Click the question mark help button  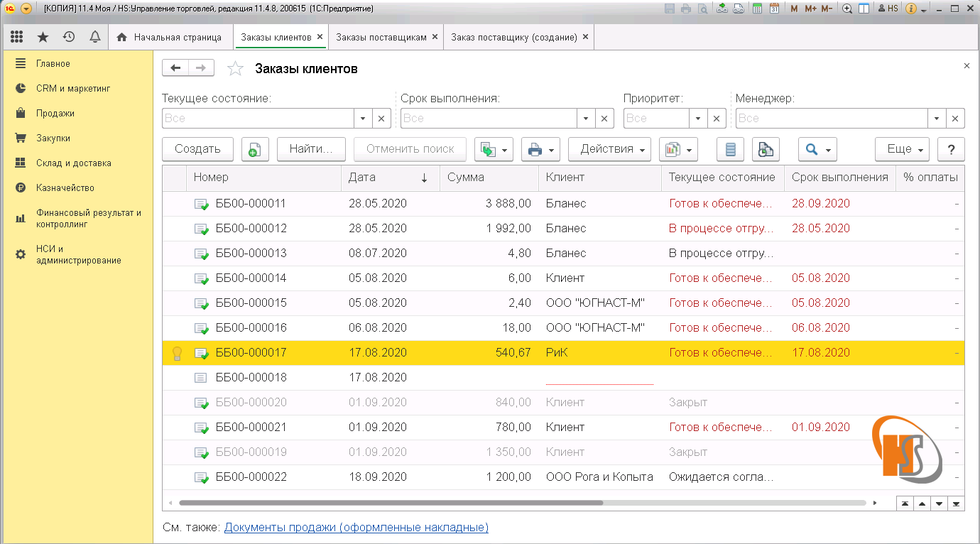pos(951,149)
